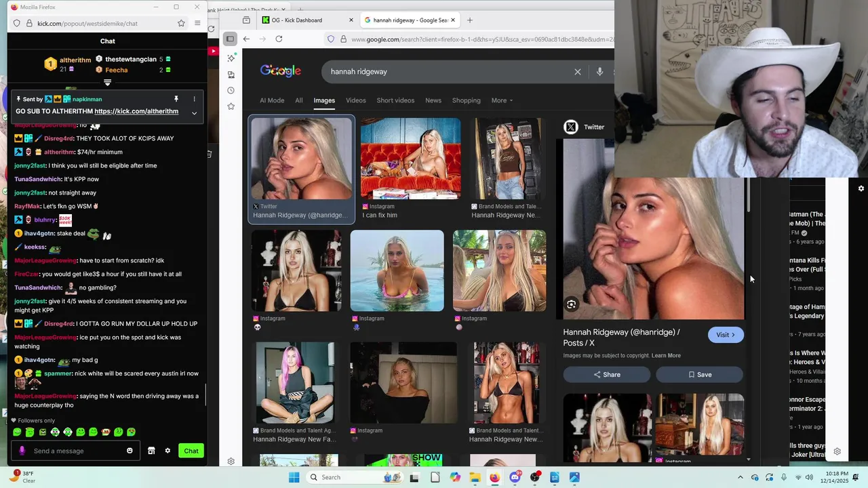The width and height of the screenshot is (868, 488).
Task: Open the Bookmarks star sidebar icon
Action: coord(231,106)
